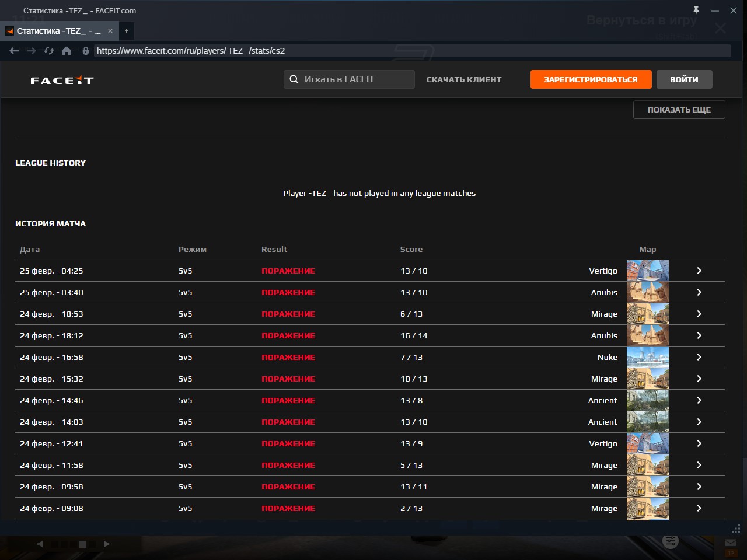The height and width of the screenshot is (560, 747).
Task: Close the Статистика -TEZ_ tab
Action: click(x=110, y=31)
